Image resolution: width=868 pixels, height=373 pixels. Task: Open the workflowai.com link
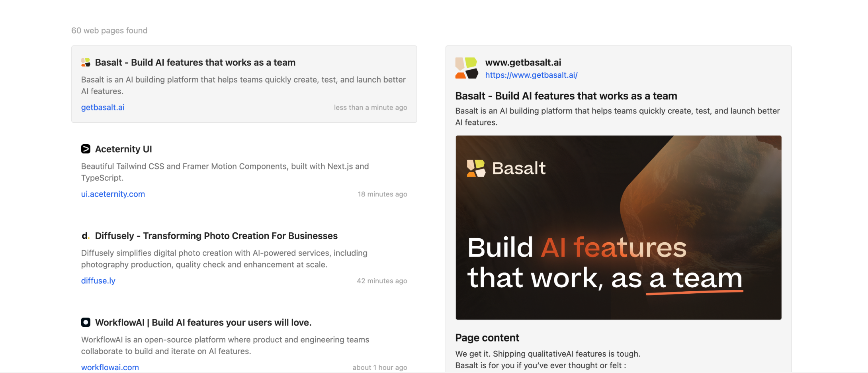[x=110, y=367]
